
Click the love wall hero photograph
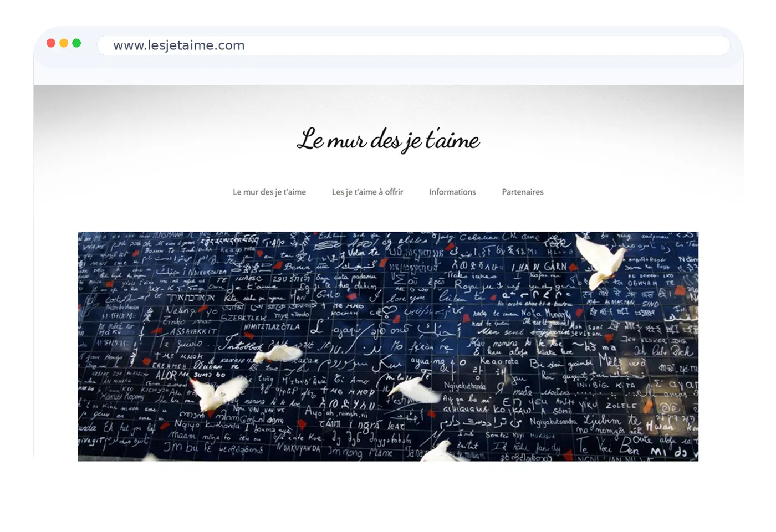[x=388, y=346]
